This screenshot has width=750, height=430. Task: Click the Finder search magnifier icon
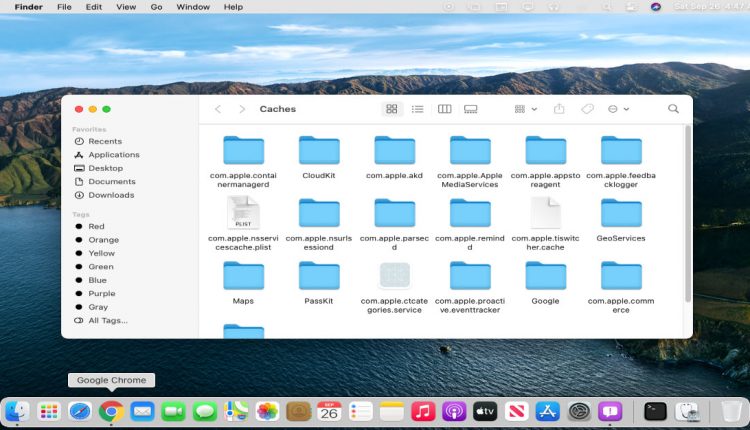(673, 109)
